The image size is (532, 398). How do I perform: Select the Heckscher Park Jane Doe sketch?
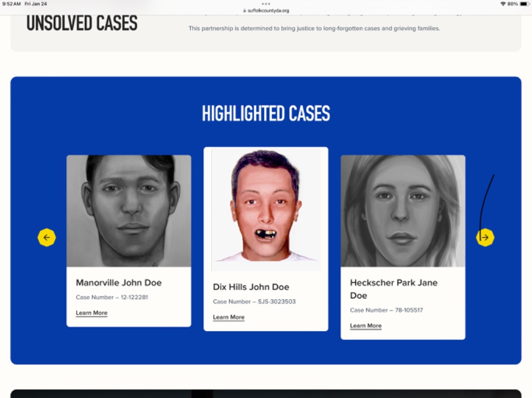[x=403, y=211]
